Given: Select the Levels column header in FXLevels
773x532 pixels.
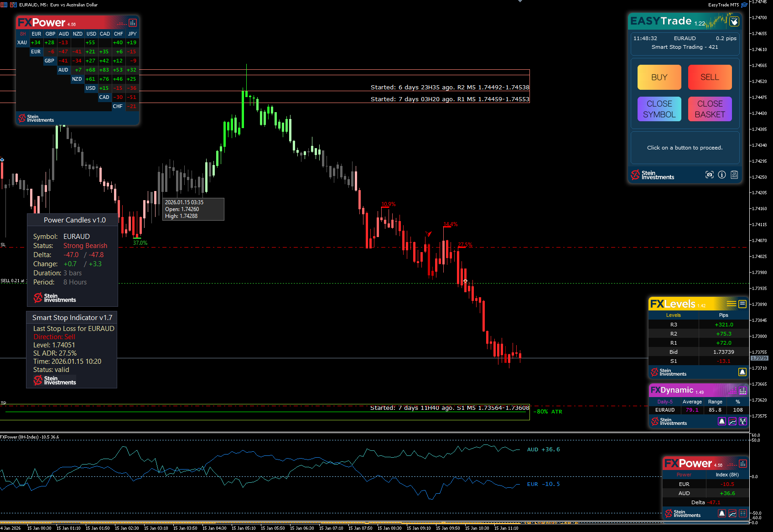Looking at the screenshot, I should point(673,315).
